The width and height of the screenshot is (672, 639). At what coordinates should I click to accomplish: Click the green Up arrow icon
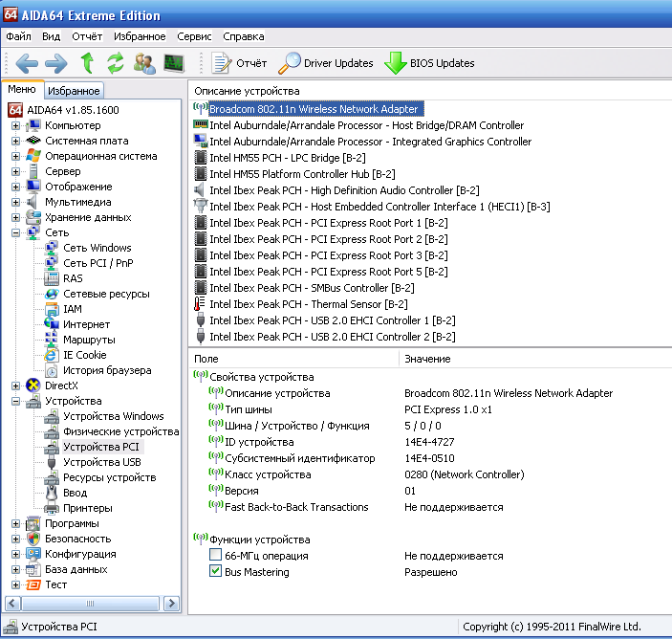(87, 63)
